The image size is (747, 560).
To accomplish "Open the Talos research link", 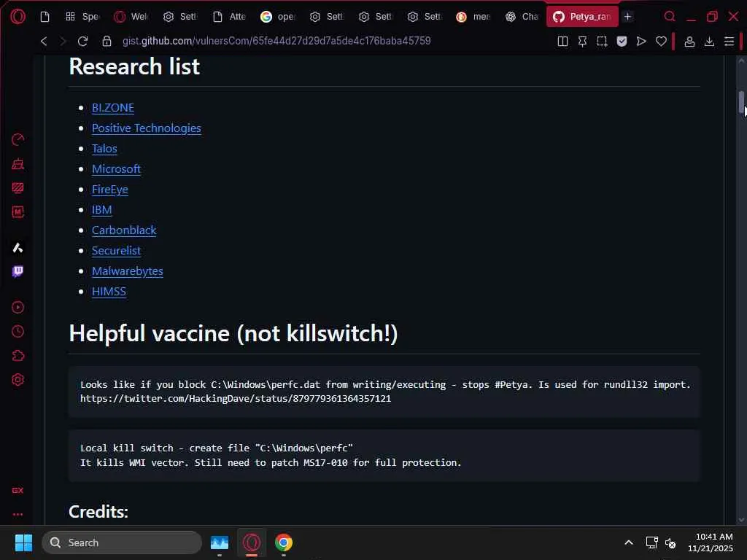I will tap(104, 149).
